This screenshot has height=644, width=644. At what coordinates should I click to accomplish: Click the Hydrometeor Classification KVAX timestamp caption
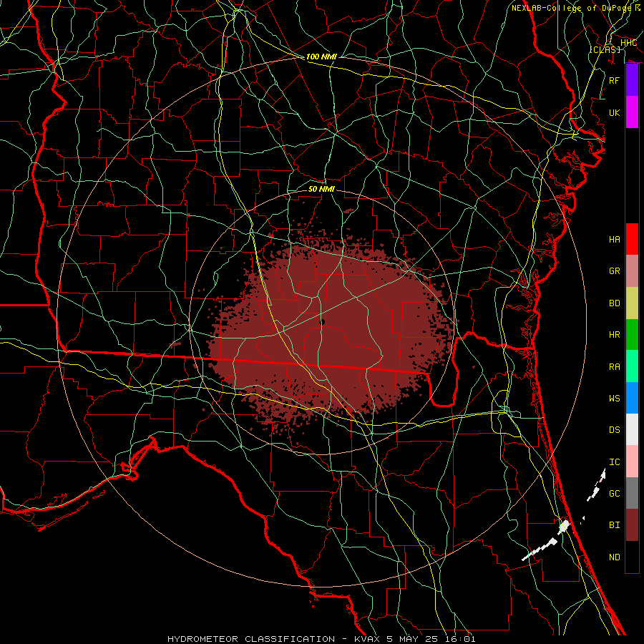coord(321,639)
